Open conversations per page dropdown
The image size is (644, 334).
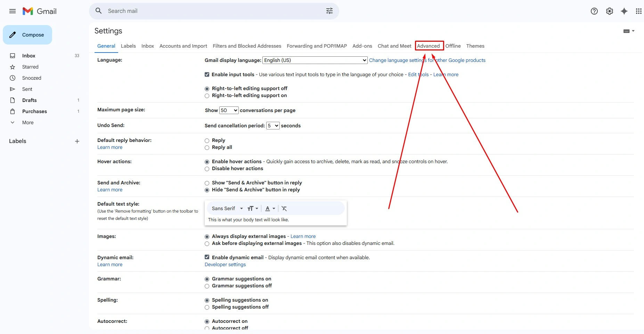(229, 110)
